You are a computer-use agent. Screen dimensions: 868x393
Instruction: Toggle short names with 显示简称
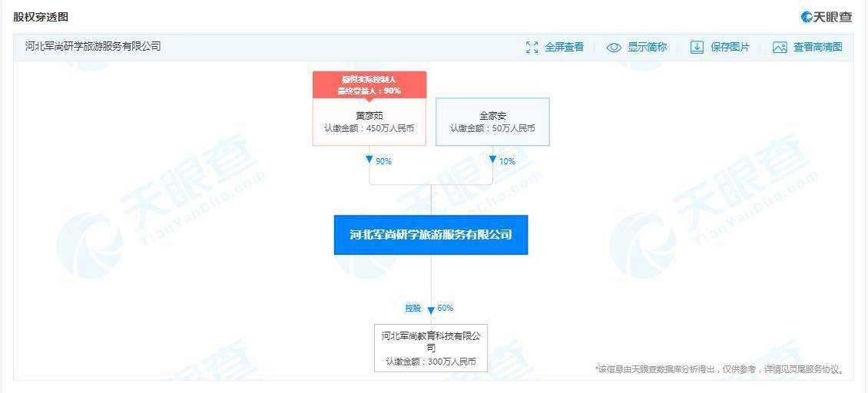647,48
